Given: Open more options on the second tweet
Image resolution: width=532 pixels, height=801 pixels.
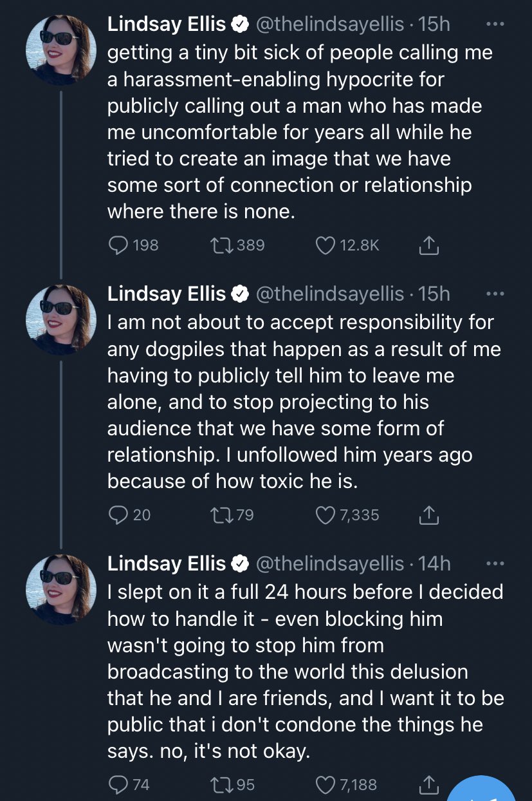Looking at the screenshot, I should 495,294.
